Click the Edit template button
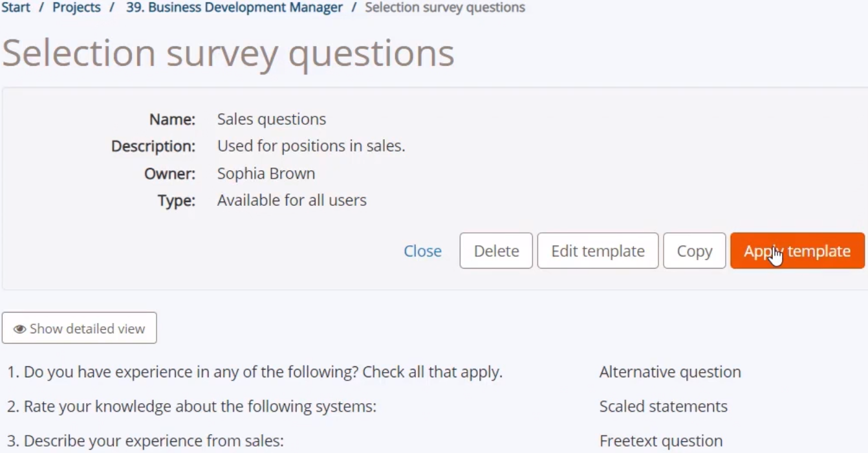This screenshot has width=868, height=453. pos(598,251)
